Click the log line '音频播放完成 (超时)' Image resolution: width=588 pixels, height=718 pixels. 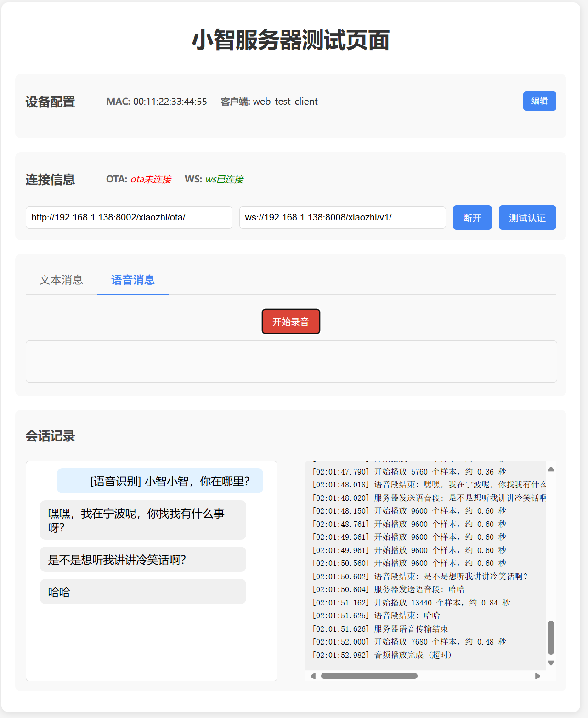[x=382, y=655]
